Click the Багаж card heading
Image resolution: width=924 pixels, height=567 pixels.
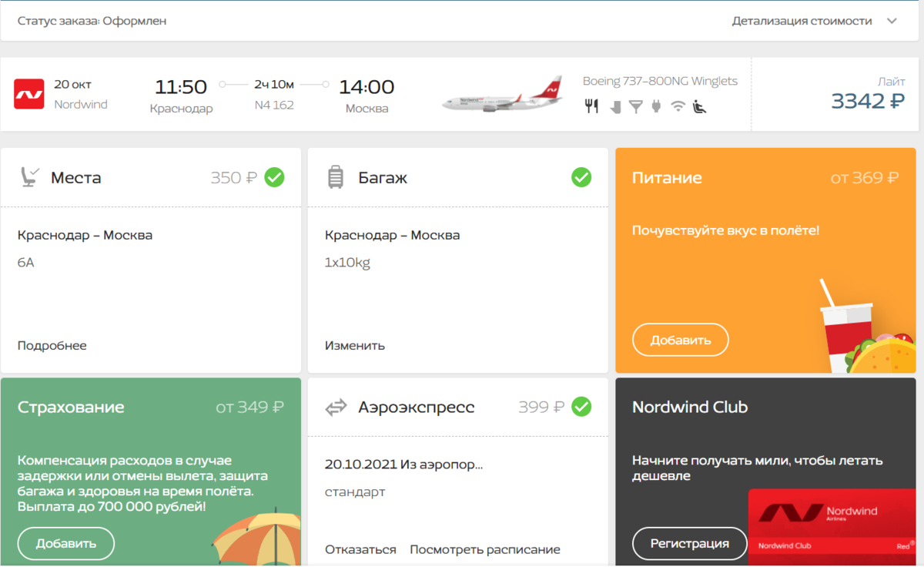(x=383, y=177)
